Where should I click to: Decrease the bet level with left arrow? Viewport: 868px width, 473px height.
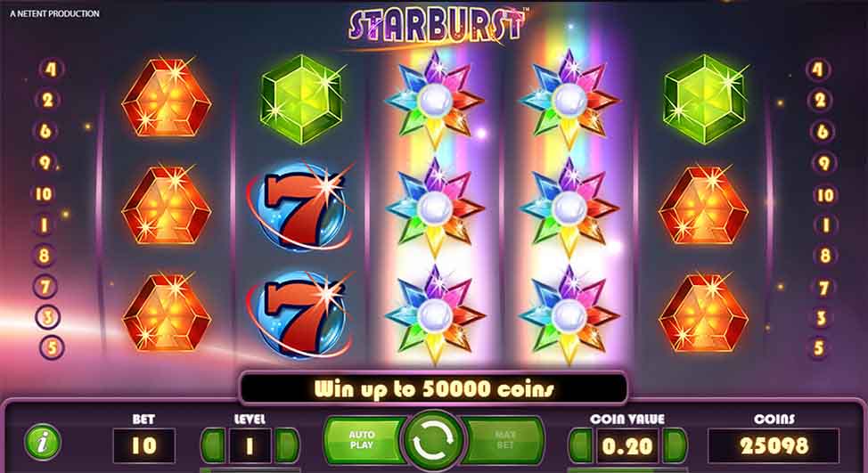click(213, 444)
